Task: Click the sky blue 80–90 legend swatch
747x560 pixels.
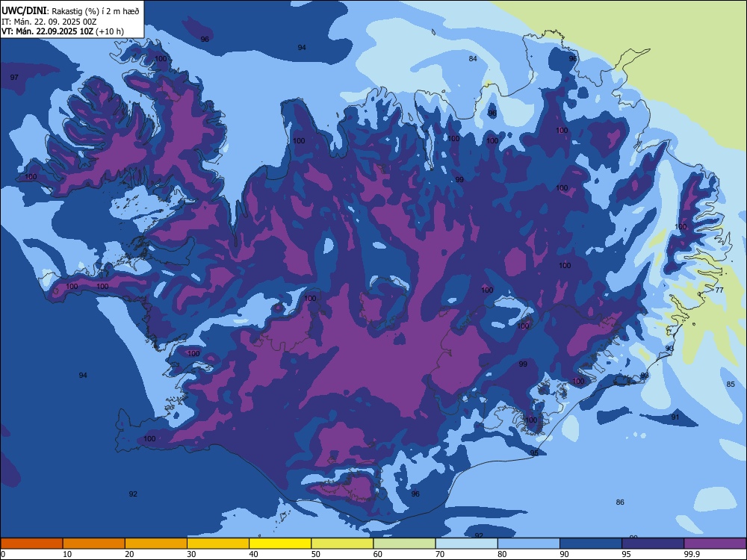Action: coord(529,544)
